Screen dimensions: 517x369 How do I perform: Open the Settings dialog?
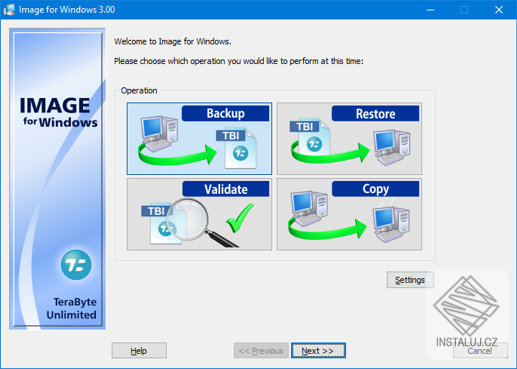410,280
